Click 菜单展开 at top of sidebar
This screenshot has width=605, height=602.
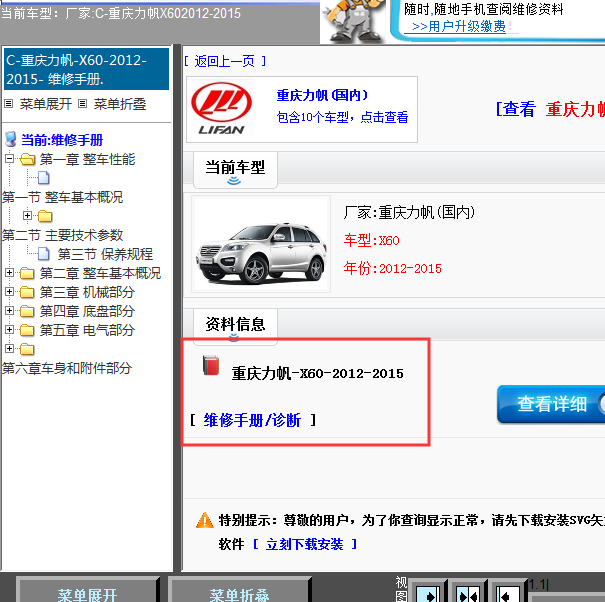46,104
